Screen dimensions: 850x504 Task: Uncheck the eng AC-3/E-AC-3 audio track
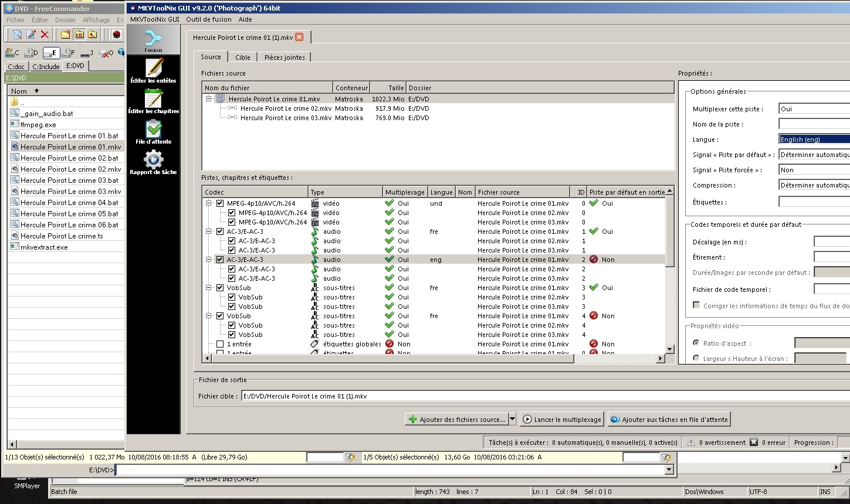(x=220, y=260)
